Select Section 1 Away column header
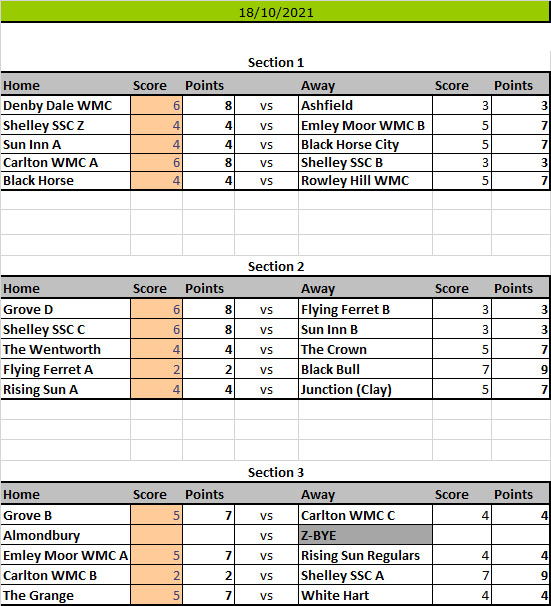 coord(318,85)
